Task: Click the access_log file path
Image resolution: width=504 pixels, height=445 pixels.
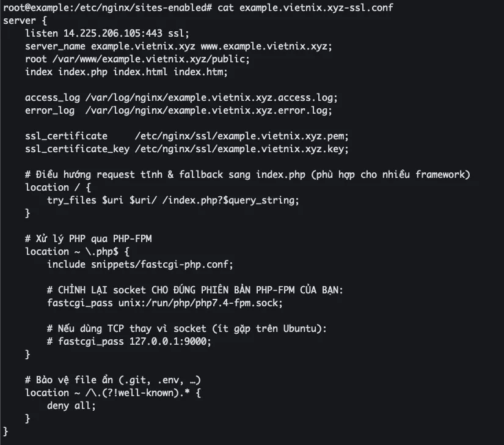Action: 211,98
